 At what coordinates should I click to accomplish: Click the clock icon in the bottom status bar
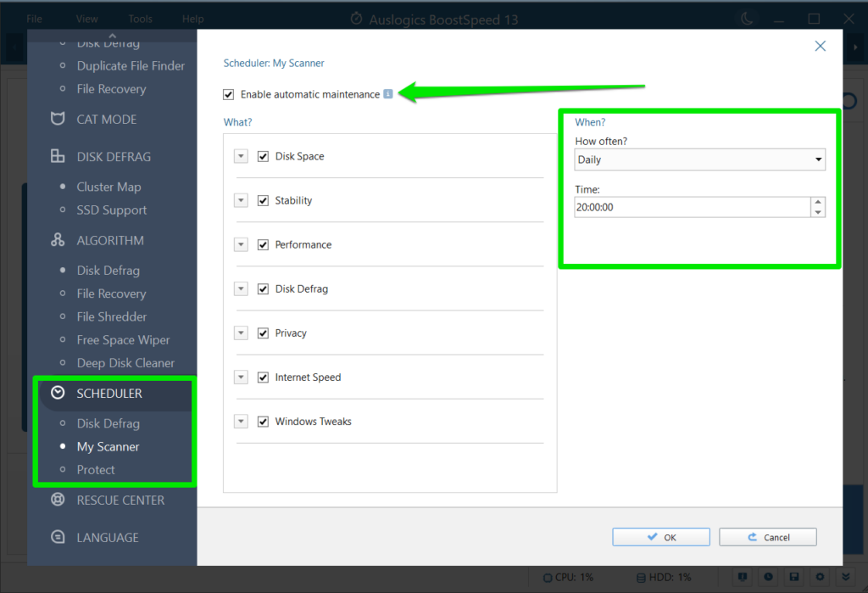tap(768, 576)
